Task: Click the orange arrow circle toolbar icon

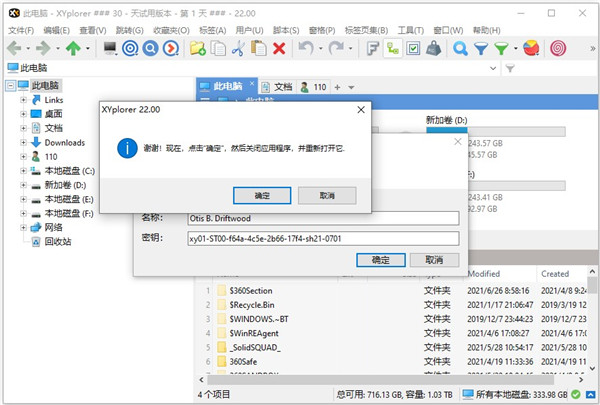Action: [171, 48]
